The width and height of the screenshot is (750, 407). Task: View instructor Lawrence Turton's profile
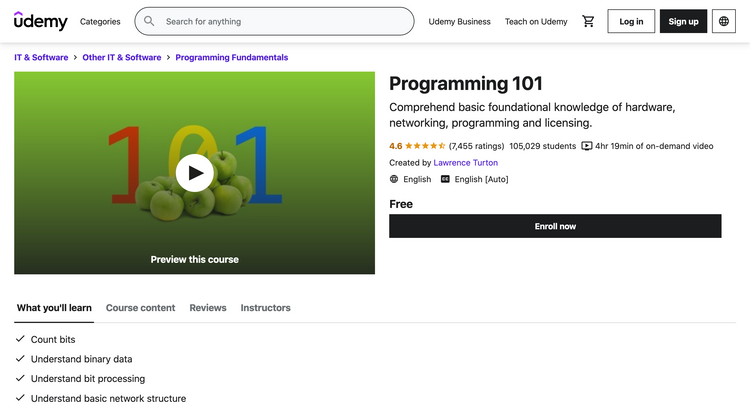click(x=465, y=162)
